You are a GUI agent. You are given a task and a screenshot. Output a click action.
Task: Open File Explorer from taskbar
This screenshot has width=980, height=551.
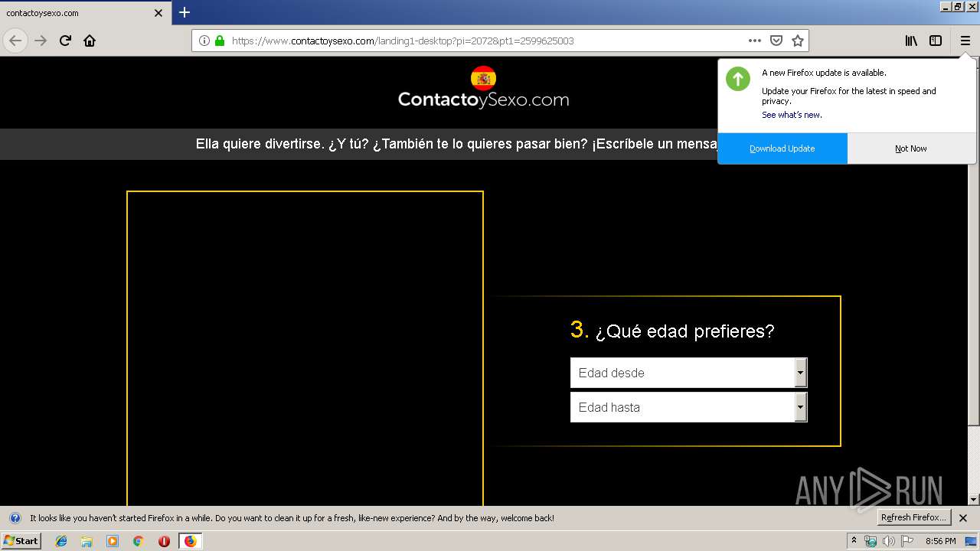(x=87, y=541)
